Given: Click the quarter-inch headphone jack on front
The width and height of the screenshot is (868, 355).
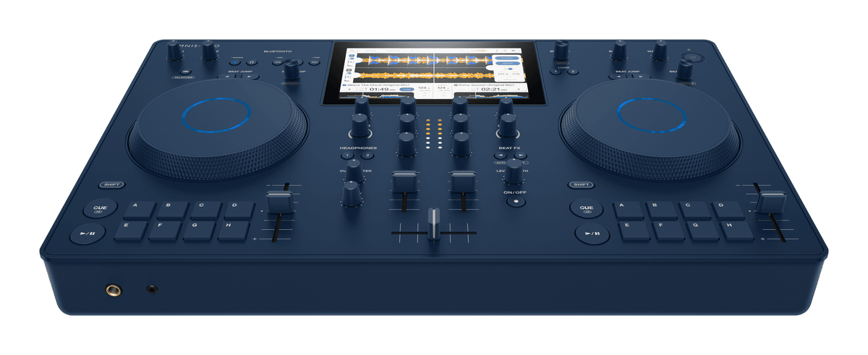Looking at the screenshot, I should point(114,291).
